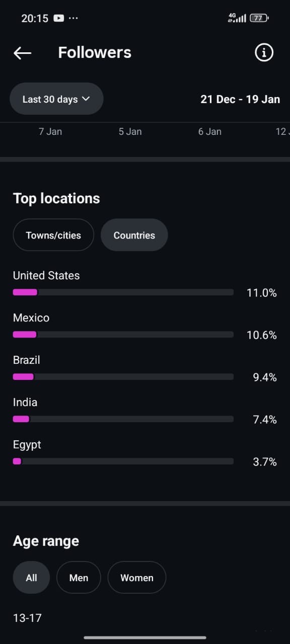
Task: Tap the United States percentage bar
Action: pos(123,292)
